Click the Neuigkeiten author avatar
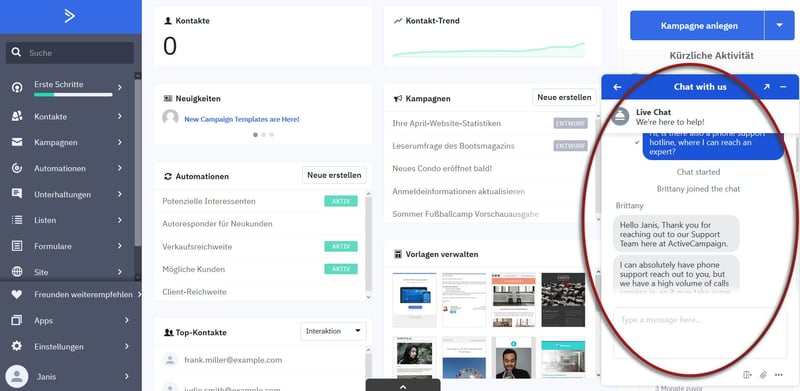Screen dimensions: 800x391 [x=170, y=117]
